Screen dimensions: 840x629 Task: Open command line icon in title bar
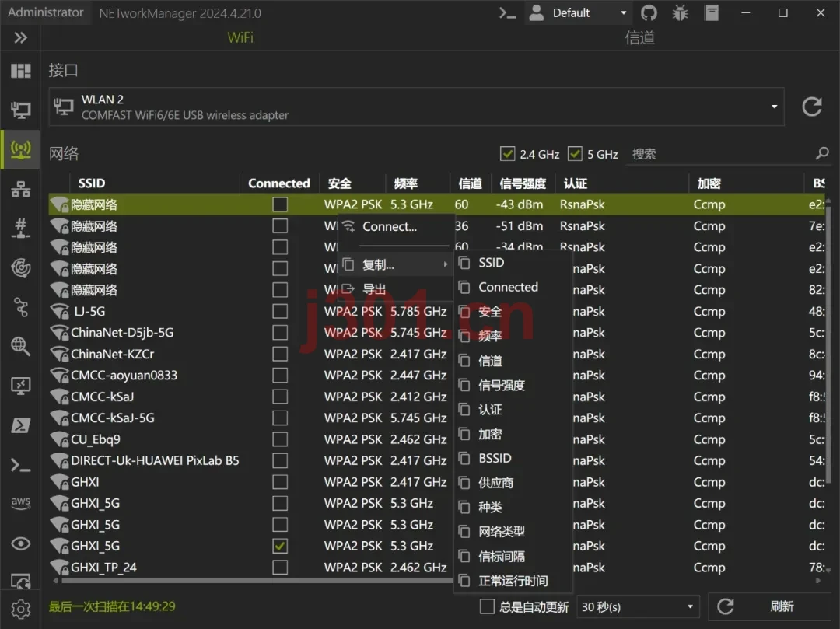[x=507, y=13]
